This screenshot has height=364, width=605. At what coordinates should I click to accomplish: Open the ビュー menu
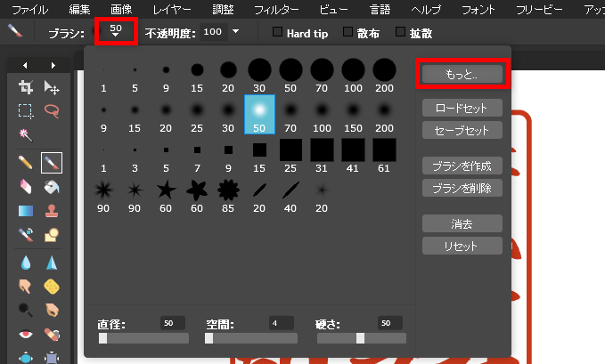(x=333, y=9)
